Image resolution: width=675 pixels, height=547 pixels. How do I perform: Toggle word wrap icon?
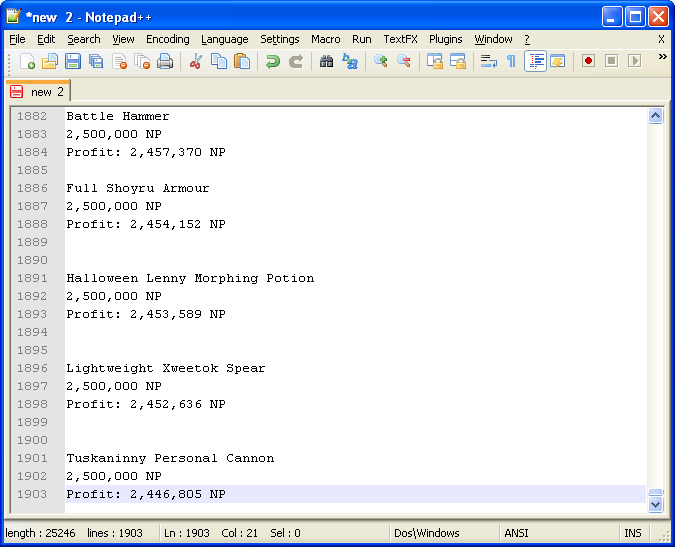coord(489,61)
